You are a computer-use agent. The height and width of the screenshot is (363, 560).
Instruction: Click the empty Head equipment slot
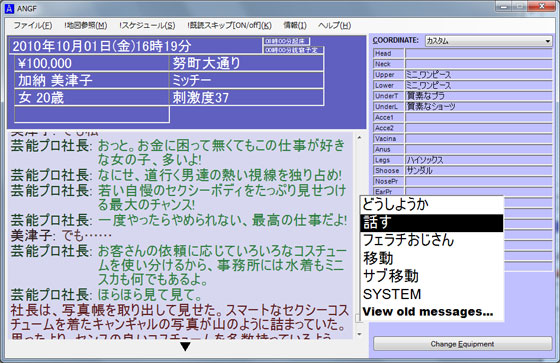(479, 53)
